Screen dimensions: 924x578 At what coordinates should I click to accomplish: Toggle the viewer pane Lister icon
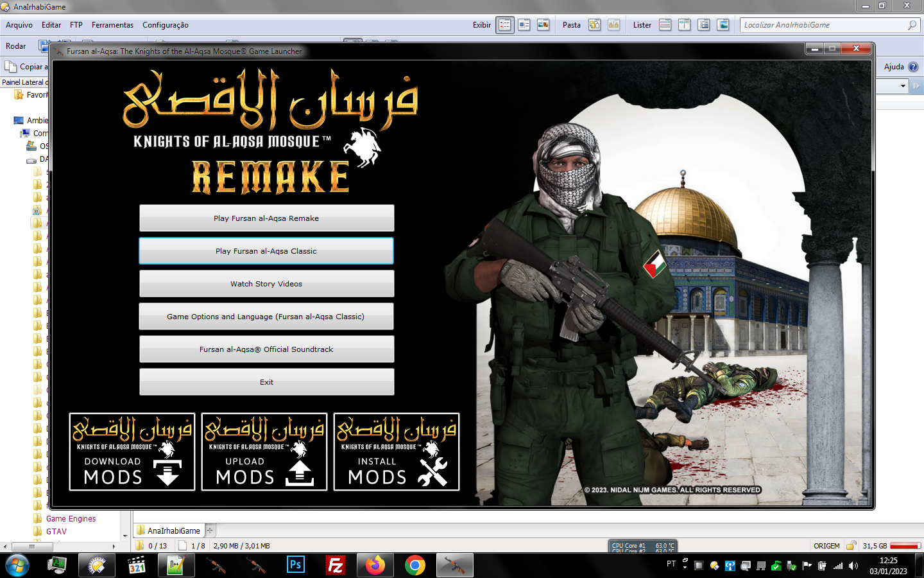click(723, 25)
